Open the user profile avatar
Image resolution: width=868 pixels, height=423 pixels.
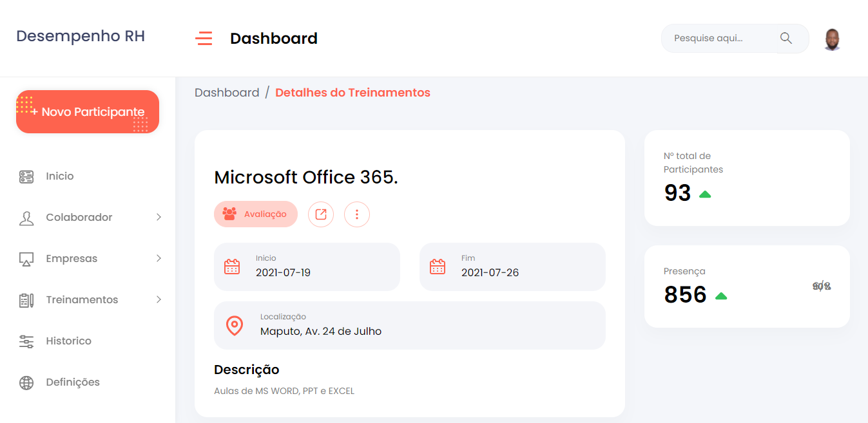[x=832, y=39]
